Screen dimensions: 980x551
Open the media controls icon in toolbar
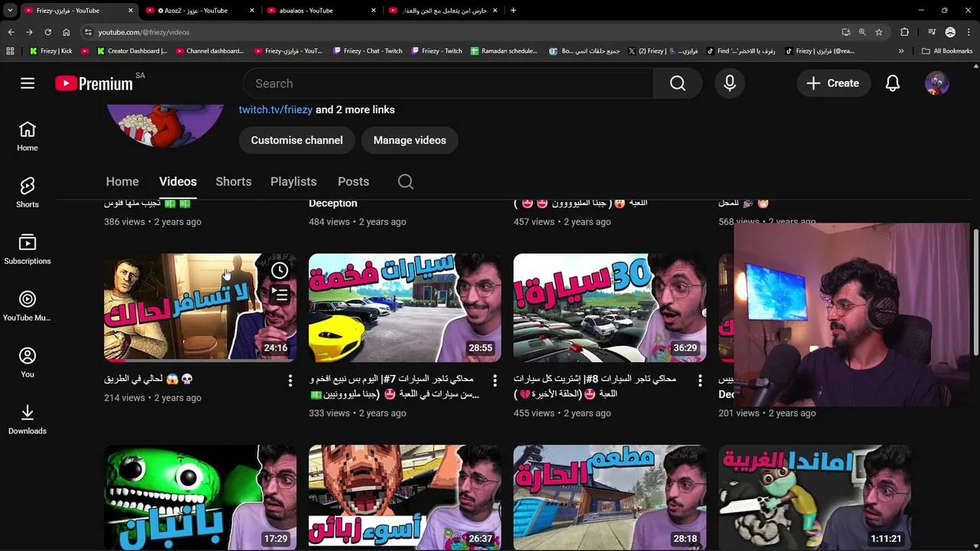(x=932, y=32)
